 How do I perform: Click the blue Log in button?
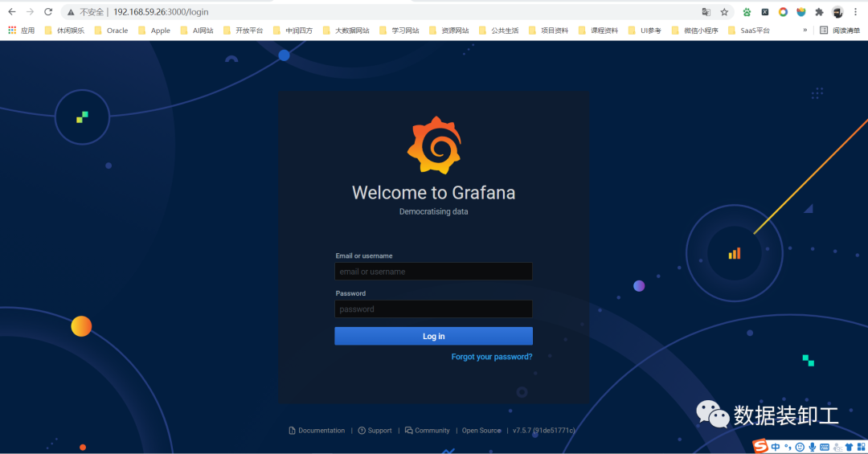(x=433, y=336)
